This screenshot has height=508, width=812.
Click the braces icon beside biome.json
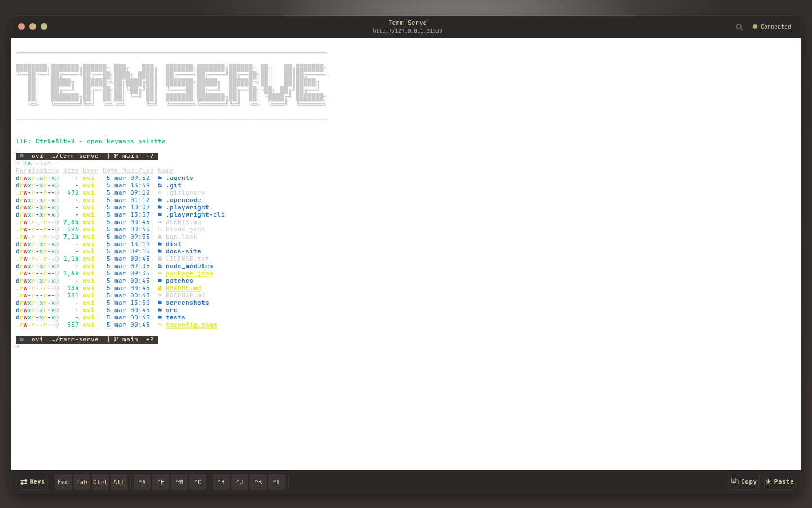tap(160, 229)
